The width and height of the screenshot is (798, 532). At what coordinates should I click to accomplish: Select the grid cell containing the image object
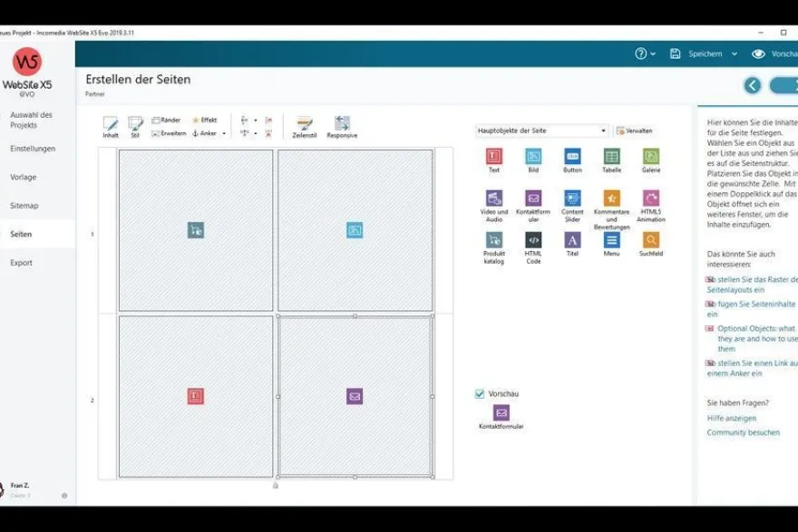point(355,230)
